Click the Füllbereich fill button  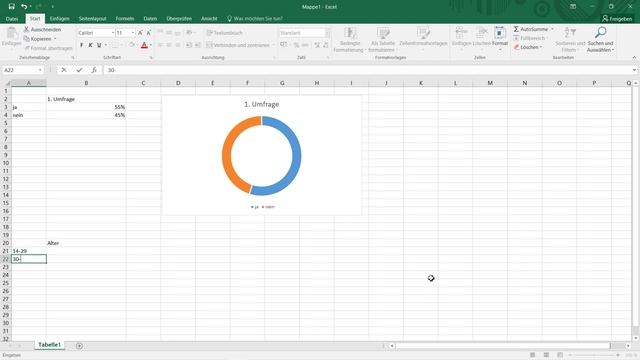tap(529, 38)
